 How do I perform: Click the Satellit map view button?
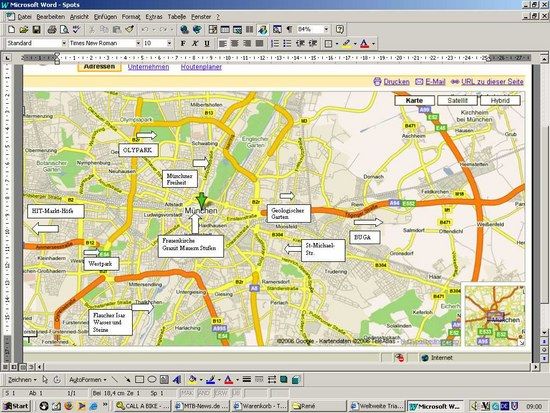point(457,100)
